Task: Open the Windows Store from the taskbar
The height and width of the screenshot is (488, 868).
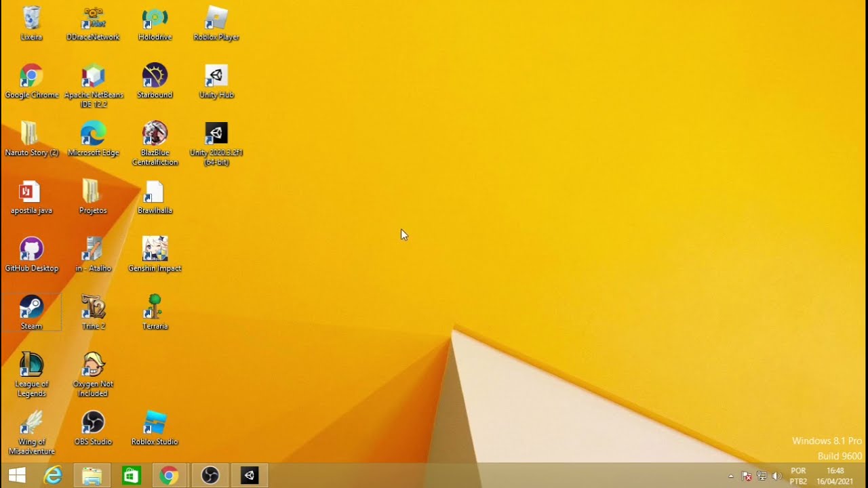Action: [131, 476]
